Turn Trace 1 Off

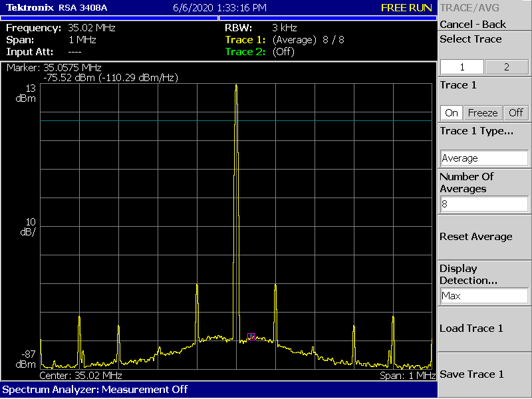click(x=516, y=112)
